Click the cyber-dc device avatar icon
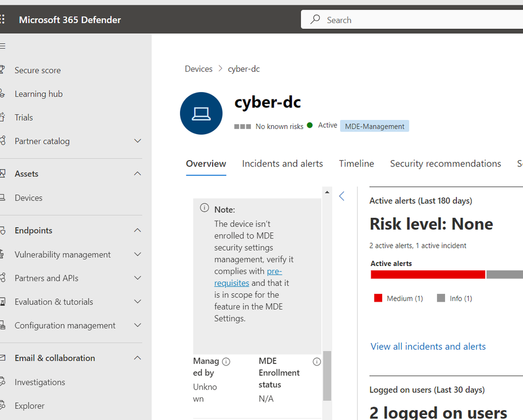523x420 pixels. click(201, 114)
